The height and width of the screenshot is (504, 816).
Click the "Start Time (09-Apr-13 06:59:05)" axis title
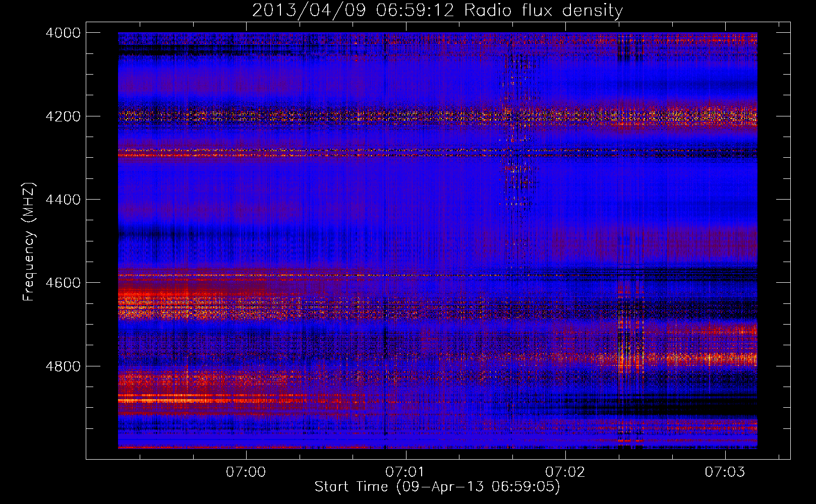(437, 487)
